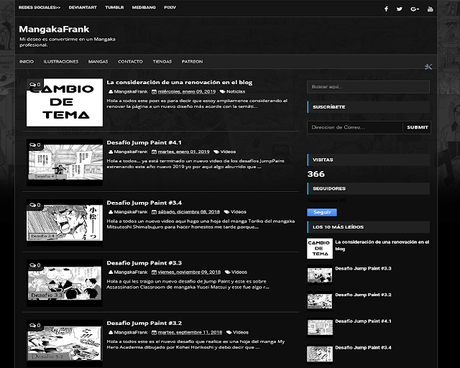Click date viernes, noviembre 09, 2018
The height and width of the screenshot is (368, 460).
pos(189,272)
